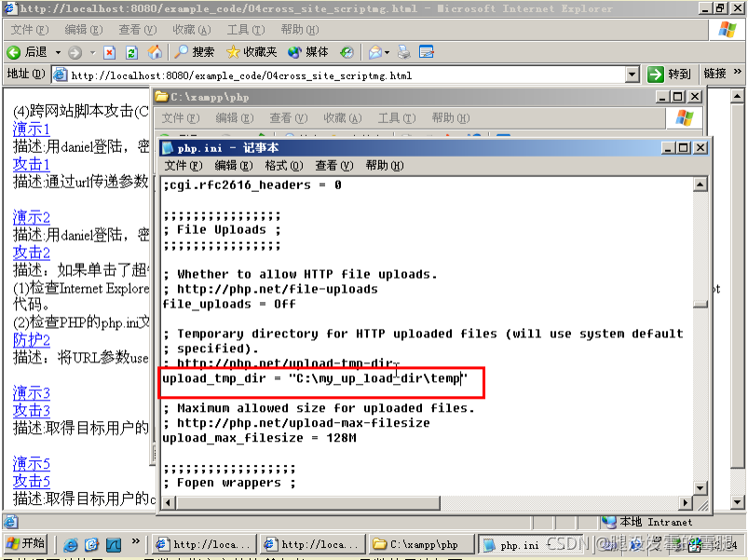Click the IE Back arrow icon
The height and width of the screenshot is (560, 748).
tap(13, 52)
